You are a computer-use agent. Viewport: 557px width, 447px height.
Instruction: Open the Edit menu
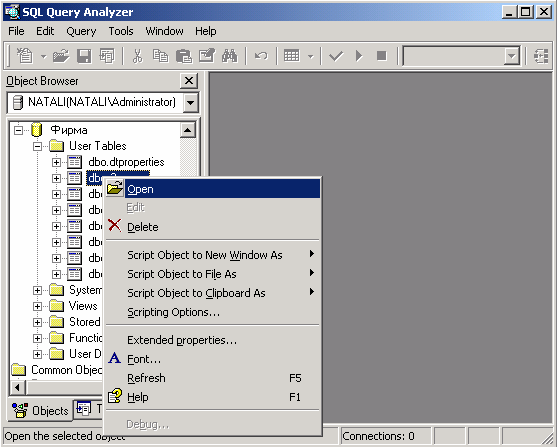pos(45,31)
